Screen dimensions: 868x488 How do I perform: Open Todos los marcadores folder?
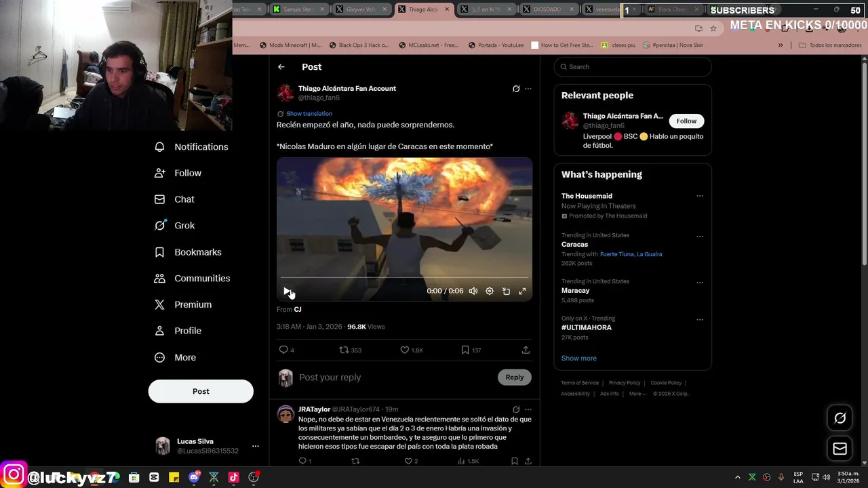830,45
